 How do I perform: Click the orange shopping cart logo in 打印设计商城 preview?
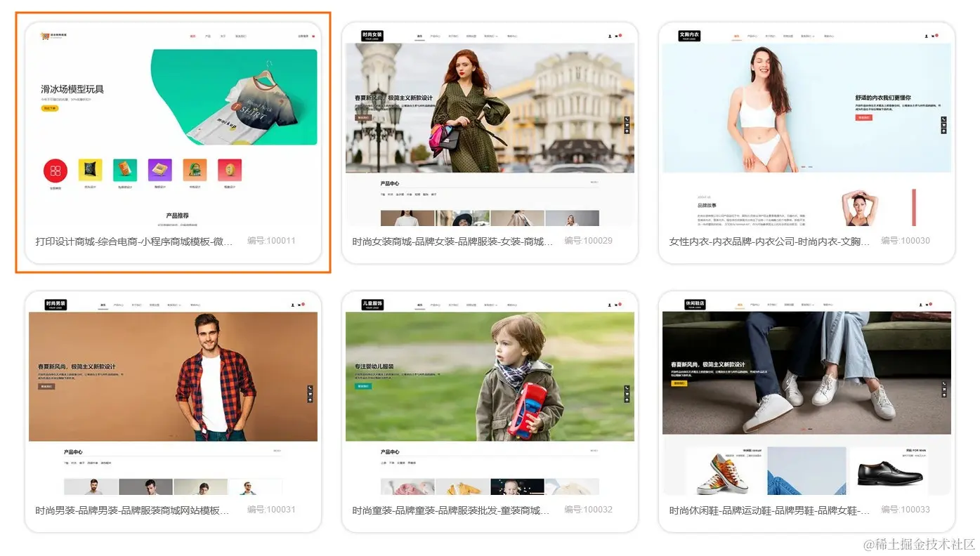pos(45,36)
